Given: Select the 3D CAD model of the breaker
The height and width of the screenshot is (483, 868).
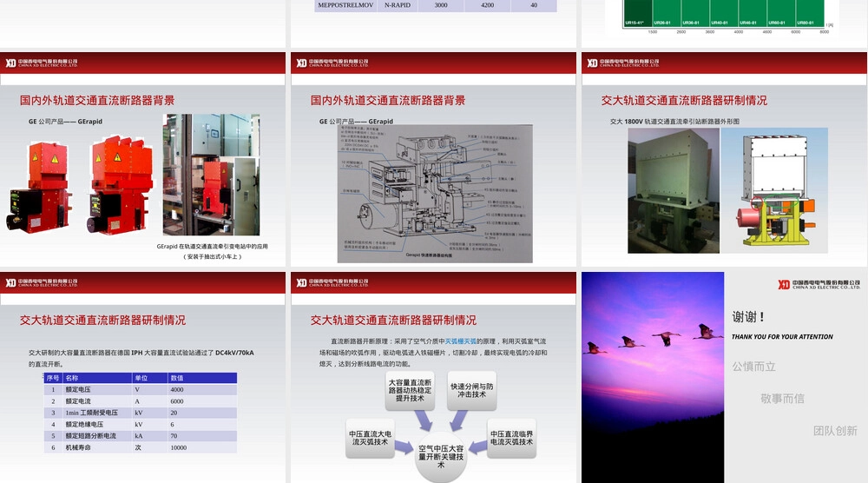Looking at the screenshot, I should [x=774, y=190].
